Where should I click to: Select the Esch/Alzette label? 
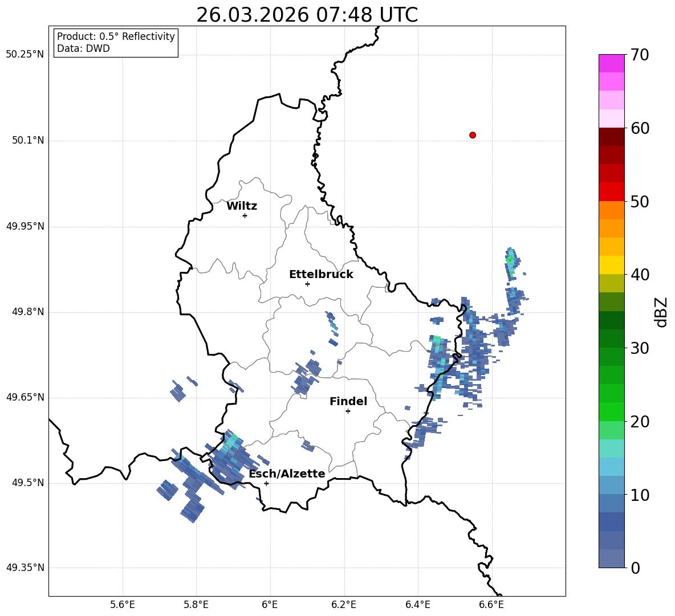click(287, 474)
